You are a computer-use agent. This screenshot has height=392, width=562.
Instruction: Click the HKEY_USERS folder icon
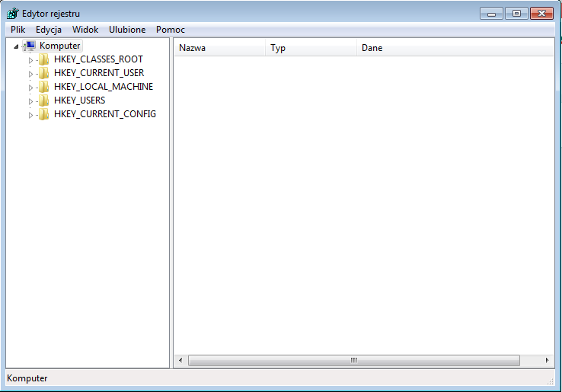pos(44,100)
